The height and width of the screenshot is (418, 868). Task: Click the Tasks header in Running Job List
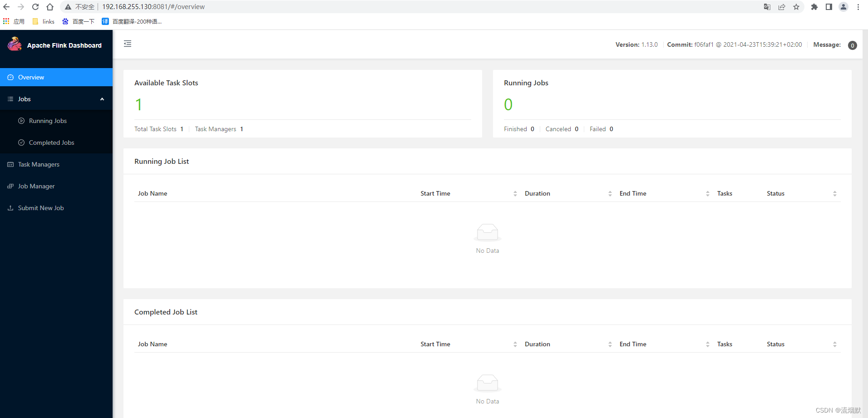[725, 193]
